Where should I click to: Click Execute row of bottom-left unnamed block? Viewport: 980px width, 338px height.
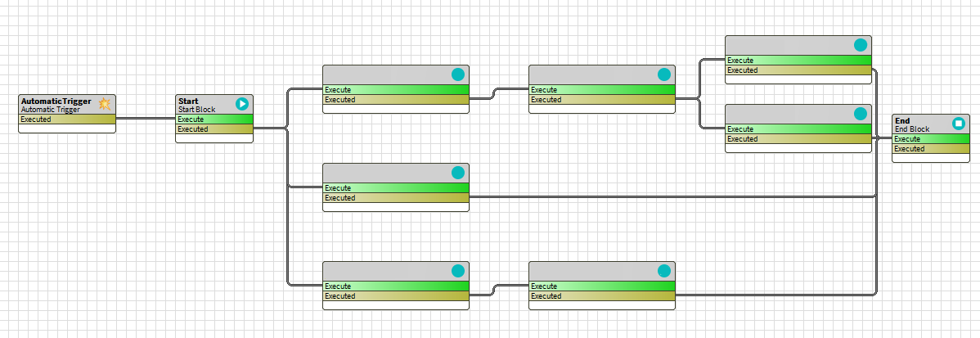pyautogui.click(x=395, y=286)
